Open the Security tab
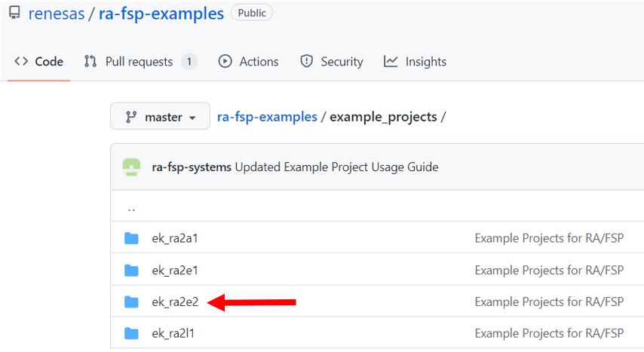Screen dimensions: 644x352 332,62
